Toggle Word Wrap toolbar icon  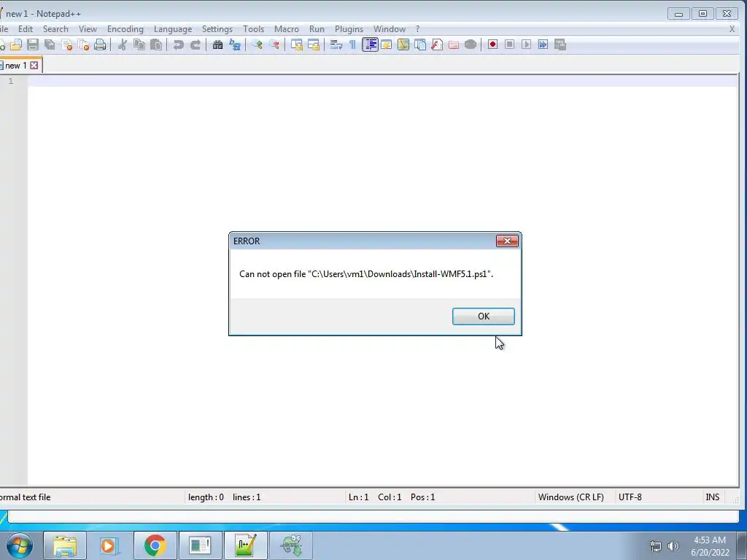[336, 44]
